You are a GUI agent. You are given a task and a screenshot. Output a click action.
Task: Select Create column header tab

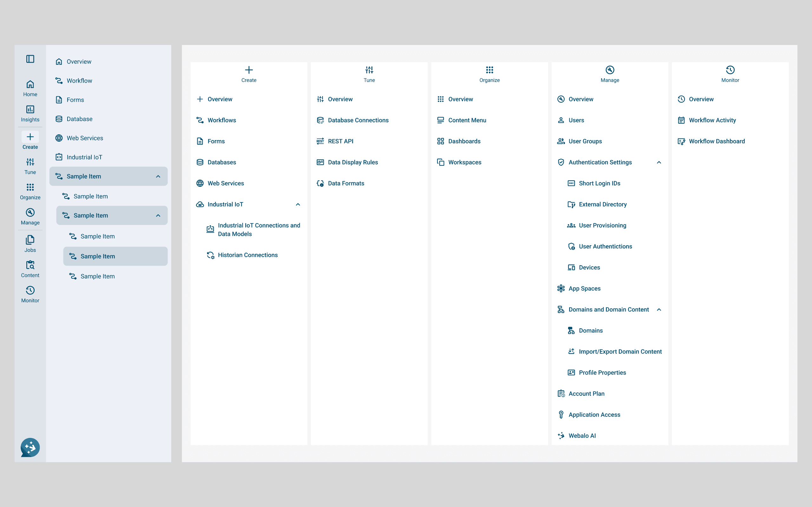[249, 74]
